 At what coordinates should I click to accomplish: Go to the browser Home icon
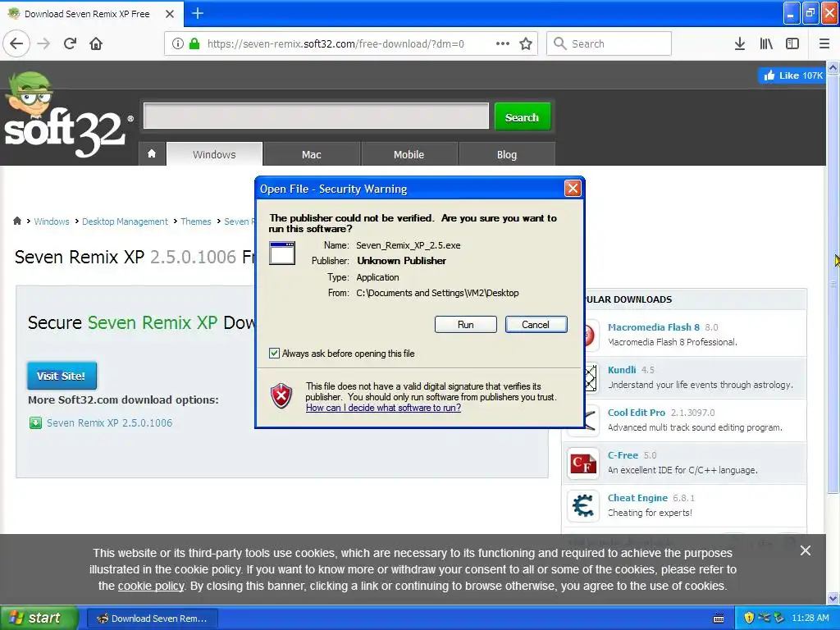(x=96, y=43)
